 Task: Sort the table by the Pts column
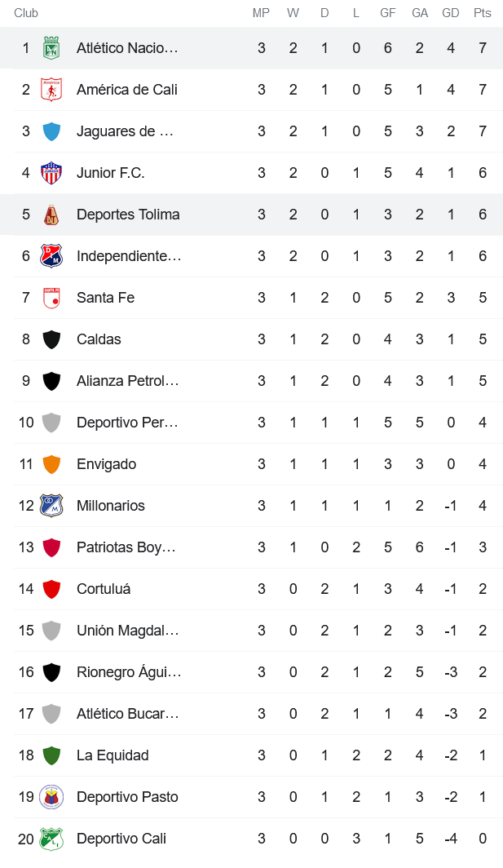coord(482,12)
